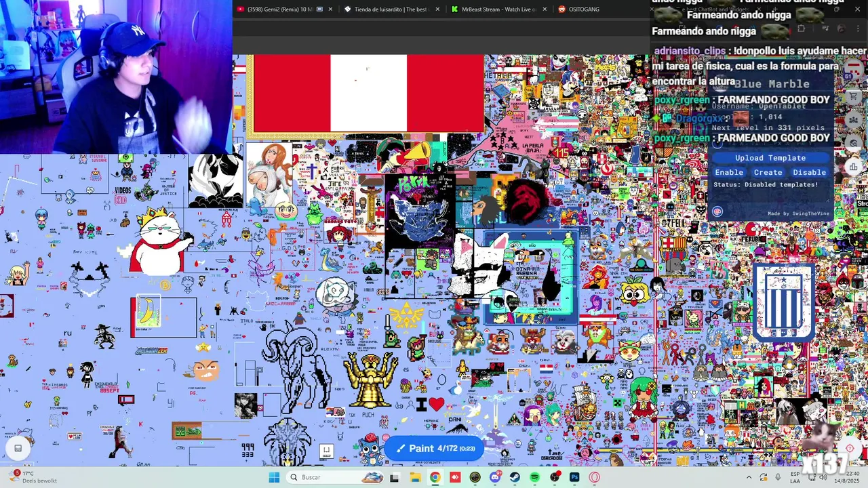Click the taskbar Buscar search box
This screenshot has width=868, height=488.
[336, 477]
